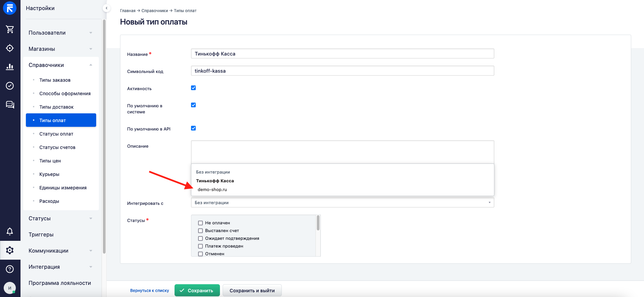Open the notifications bell icon
The height and width of the screenshot is (297, 644).
tap(10, 231)
